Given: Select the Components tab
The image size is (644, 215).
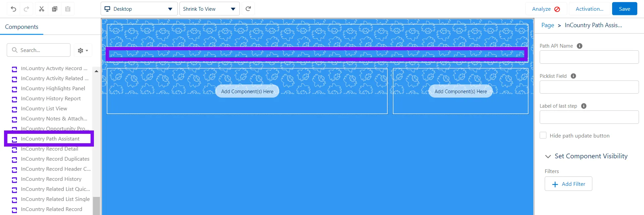Looking at the screenshot, I should click(x=22, y=27).
